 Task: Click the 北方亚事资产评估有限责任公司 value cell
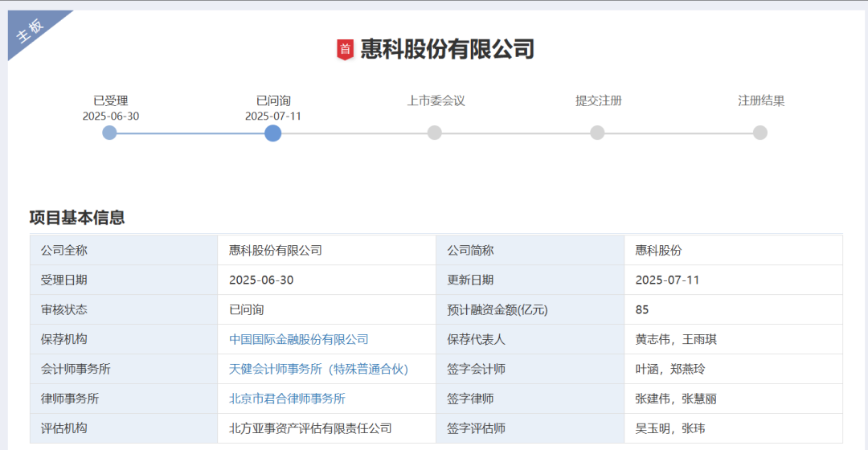326,428
